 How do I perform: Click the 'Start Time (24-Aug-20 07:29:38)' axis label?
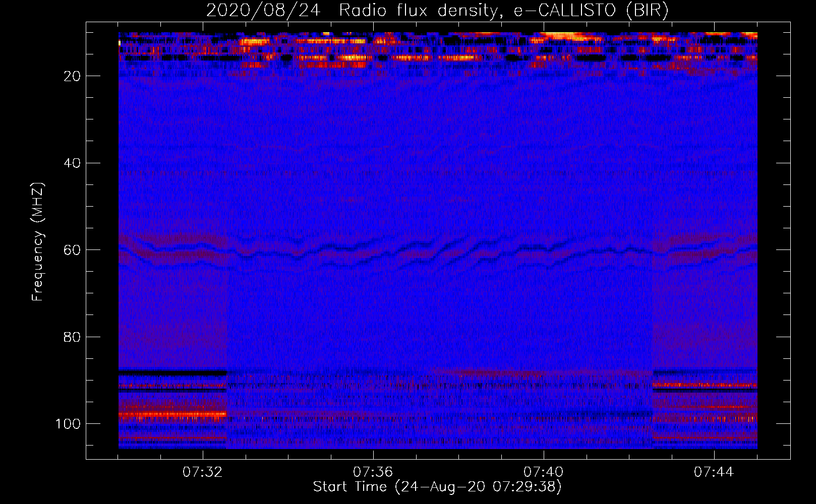click(x=437, y=487)
